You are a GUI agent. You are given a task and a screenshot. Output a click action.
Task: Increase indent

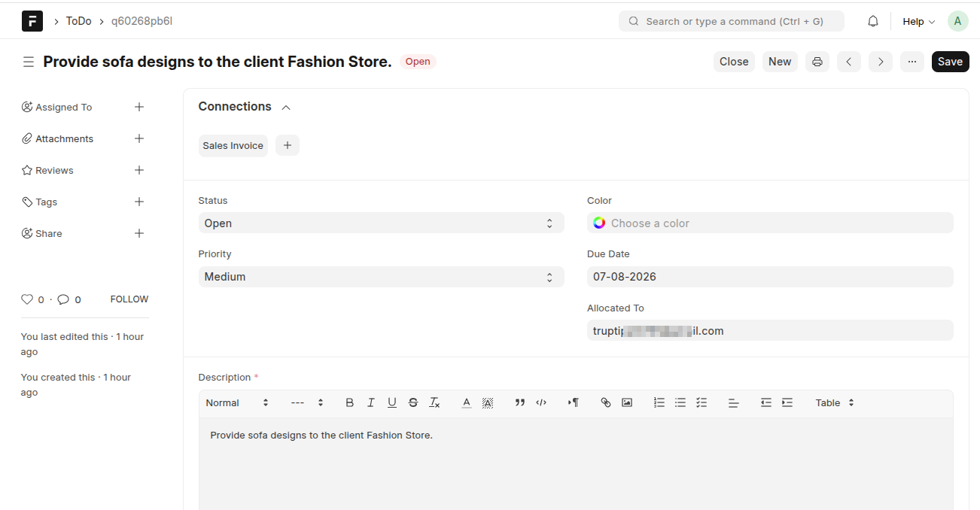pyautogui.click(x=787, y=403)
